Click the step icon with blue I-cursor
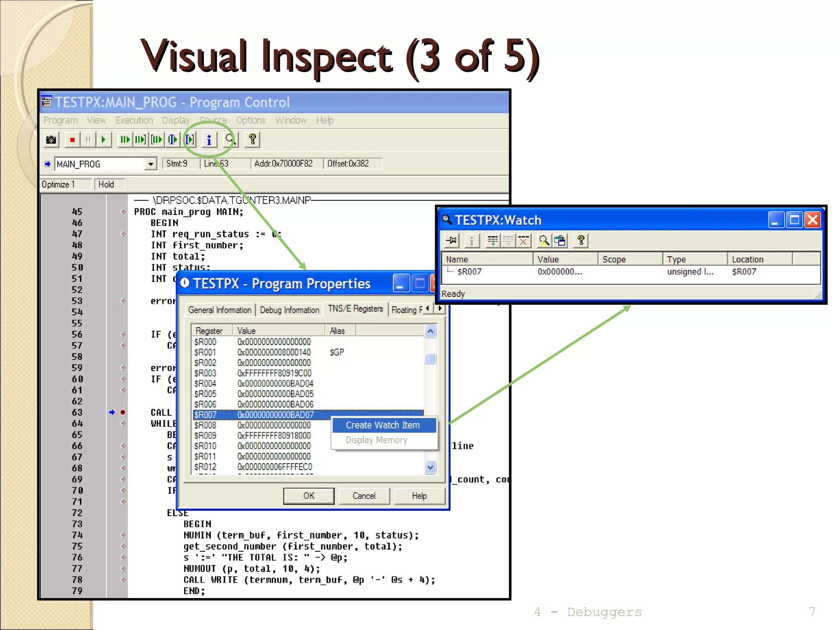The width and height of the screenshot is (840, 630). (172, 140)
